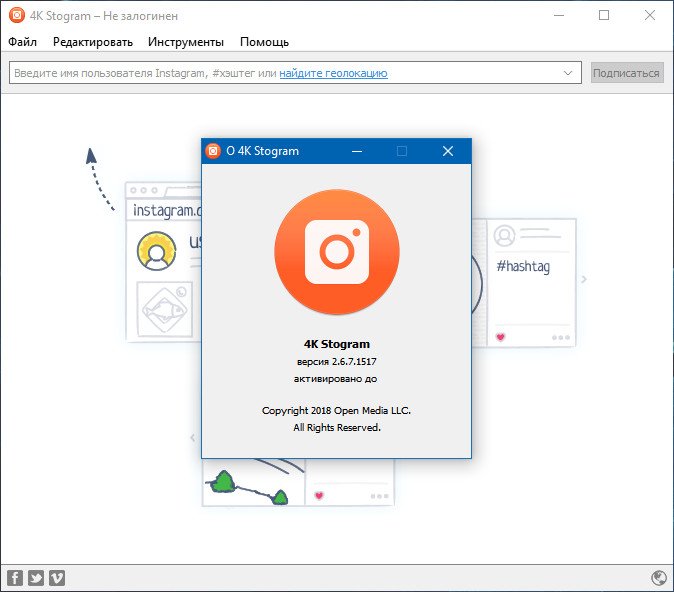The image size is (674, 592).
Task: Open the Файл menu
Action: pyautogui.click(x=22, y=42)
